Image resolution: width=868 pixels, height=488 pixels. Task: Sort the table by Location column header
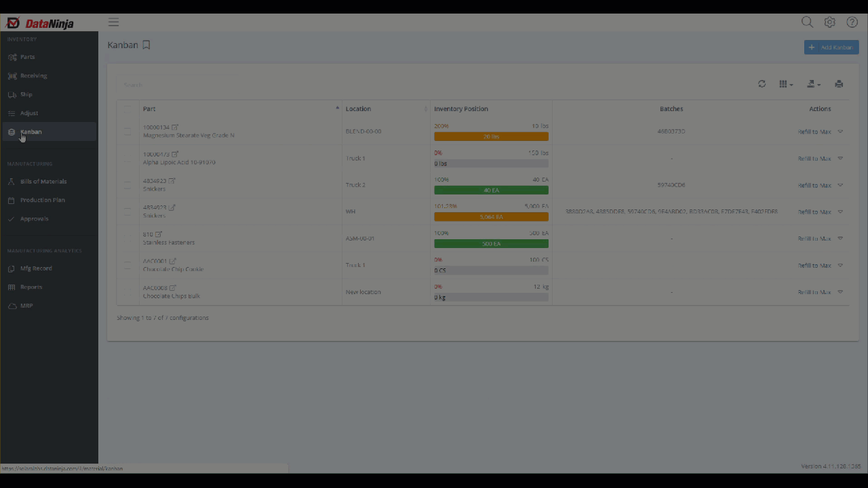click(x=387, y=108)
